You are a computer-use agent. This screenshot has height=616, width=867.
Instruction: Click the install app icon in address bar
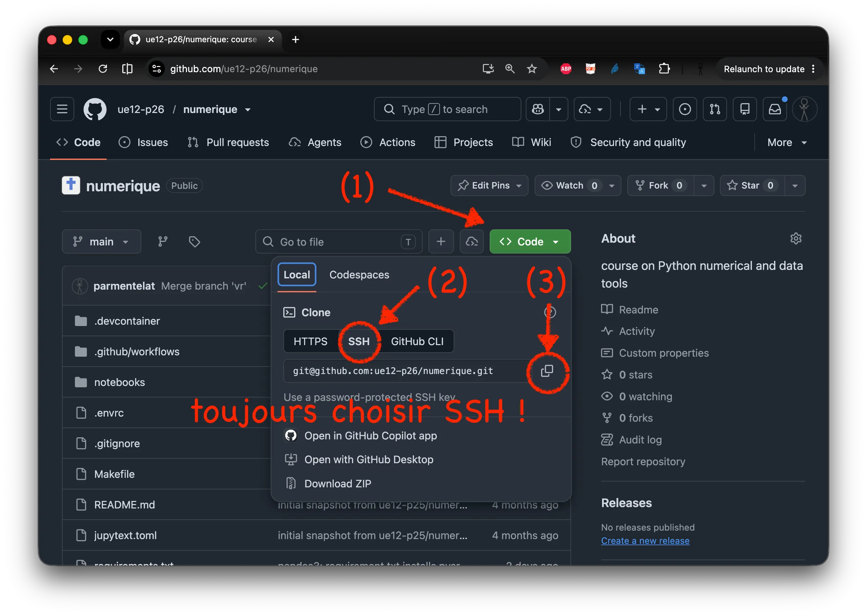pyautogui.click(x=488, y=69)
